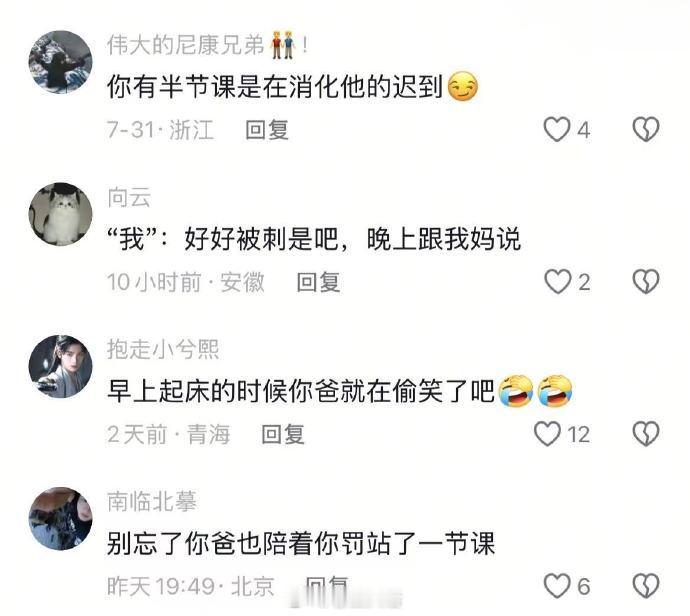This screenshot has width=690, height=616.
Task: Tap broken-heart dislike on 向云's comment
Action: point(646,282)
